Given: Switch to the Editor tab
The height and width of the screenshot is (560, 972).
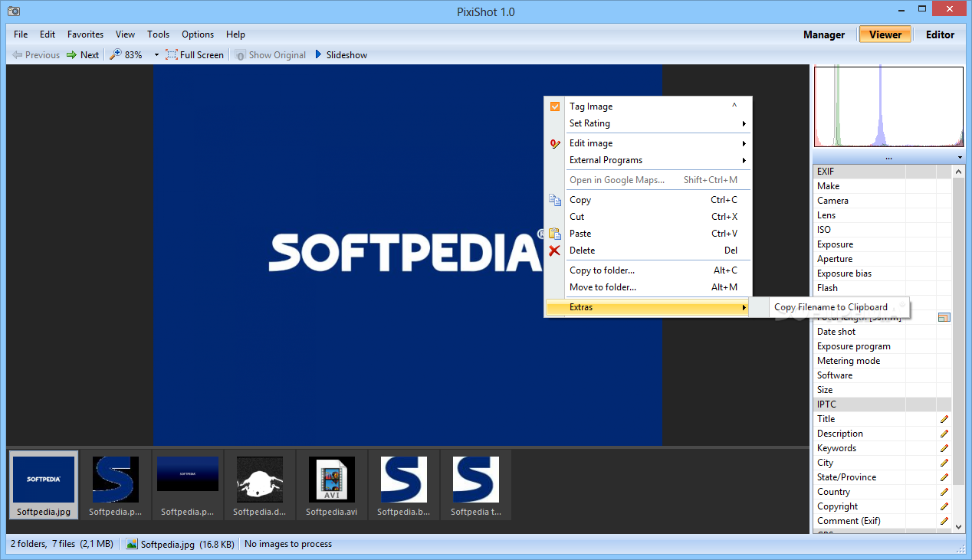Looking at the screenshot, I should pyautogui.click(x=940, y=34).
